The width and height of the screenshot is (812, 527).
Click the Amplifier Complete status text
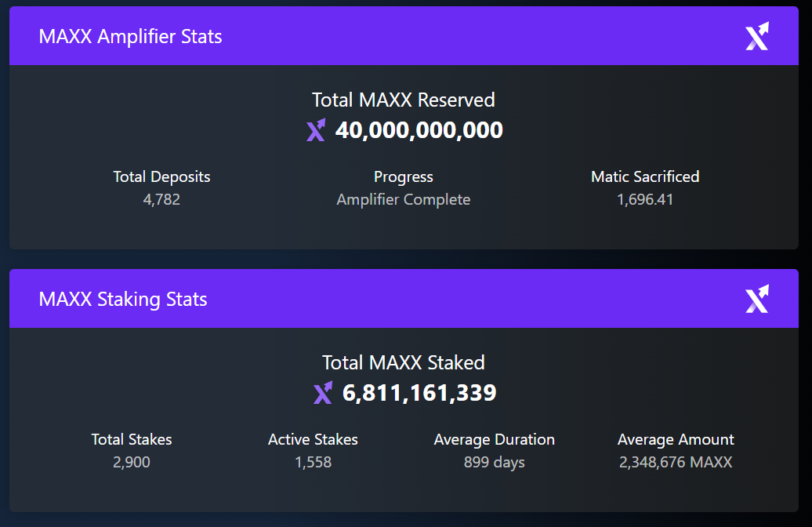tap(404, 199)
